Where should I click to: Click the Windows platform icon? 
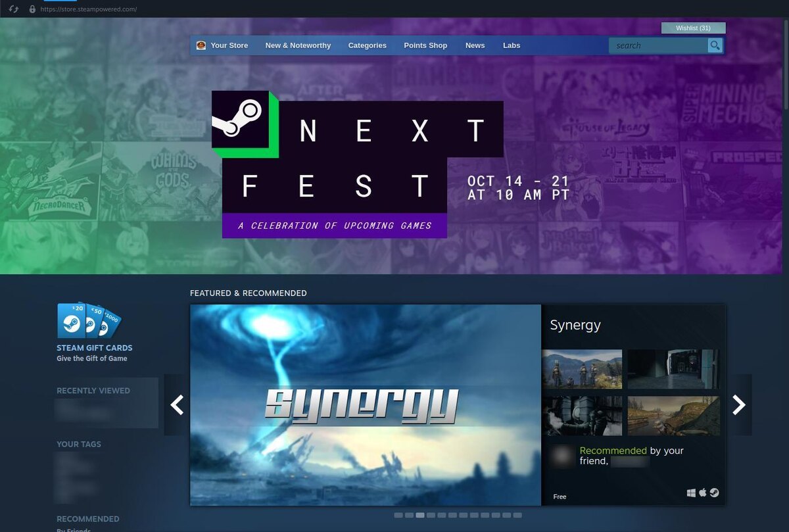pyautogui.click(x=692, y=493)
